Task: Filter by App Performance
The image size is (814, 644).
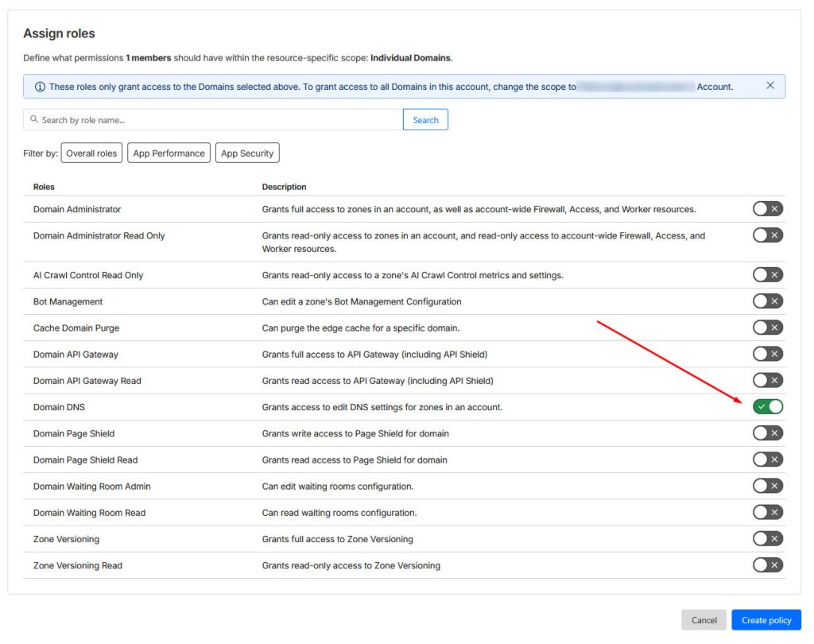Action: click(x=169, y=153)
